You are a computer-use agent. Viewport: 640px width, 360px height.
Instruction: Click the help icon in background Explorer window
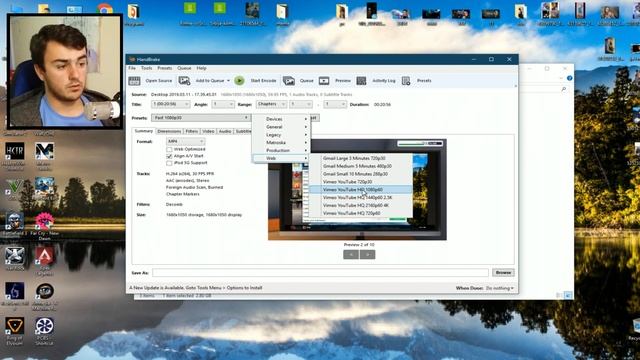click(x=569, y=78)
